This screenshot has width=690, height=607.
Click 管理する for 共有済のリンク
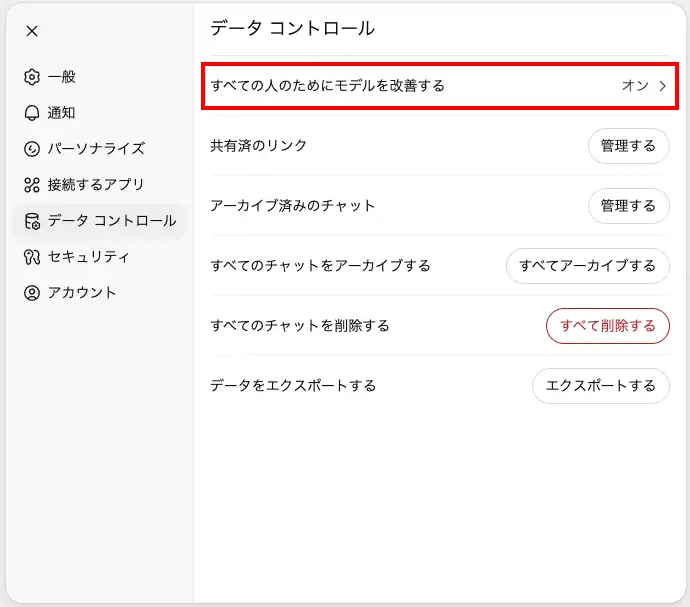coord(628,146)
